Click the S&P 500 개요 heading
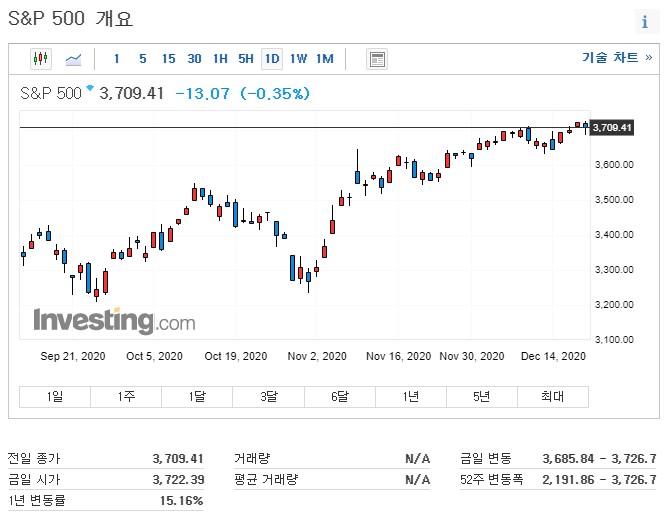 71,19
